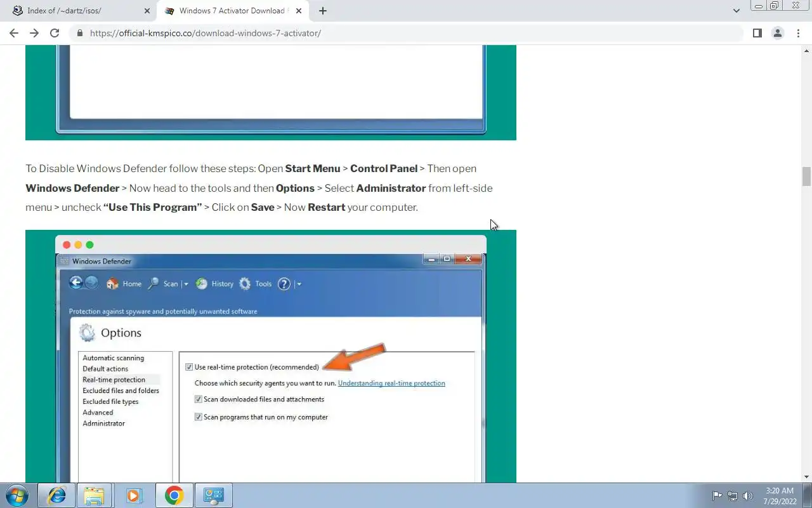Open Windows Explorer from the taskbar
The height and width of the screenshot is (508, 812).
94,495
